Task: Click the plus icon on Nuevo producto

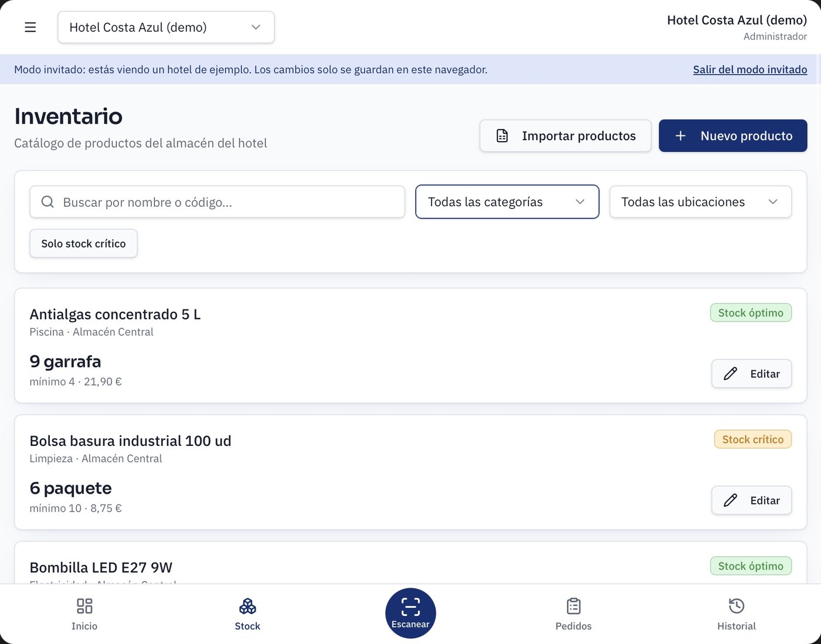Action: pos(680,136)
